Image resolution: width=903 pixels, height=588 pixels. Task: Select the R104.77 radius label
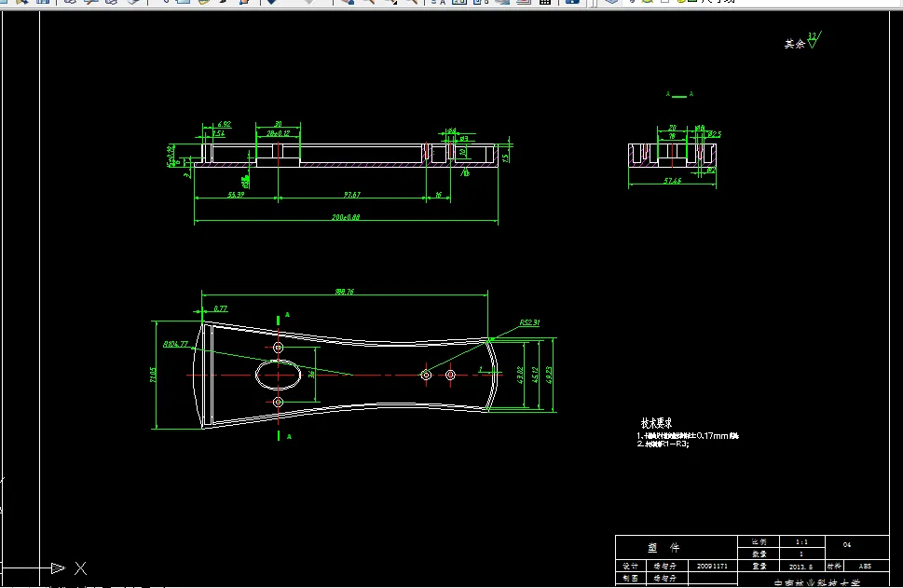[x=175, y=344]
